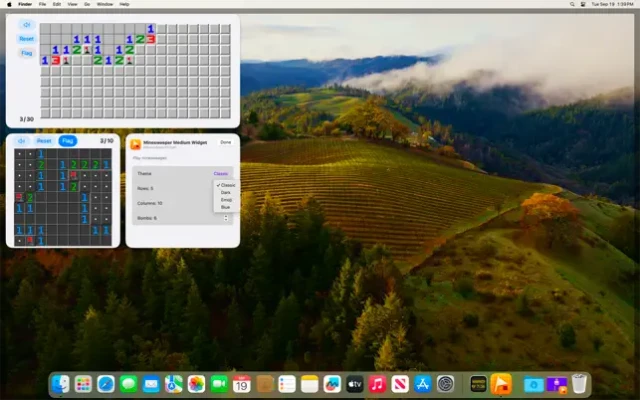Open Maps from the Dock
Image resolution: width=640 pixels, height=400 pixels.
(x=173, y=384)
